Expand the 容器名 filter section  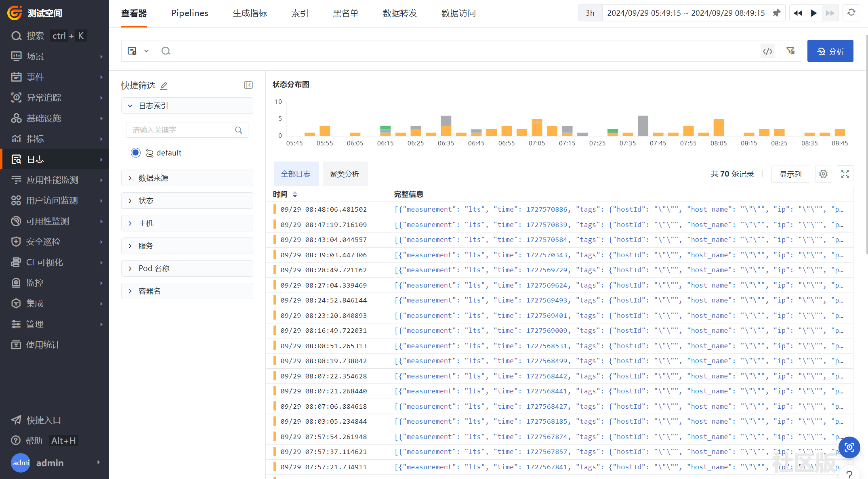pos(187,291)
